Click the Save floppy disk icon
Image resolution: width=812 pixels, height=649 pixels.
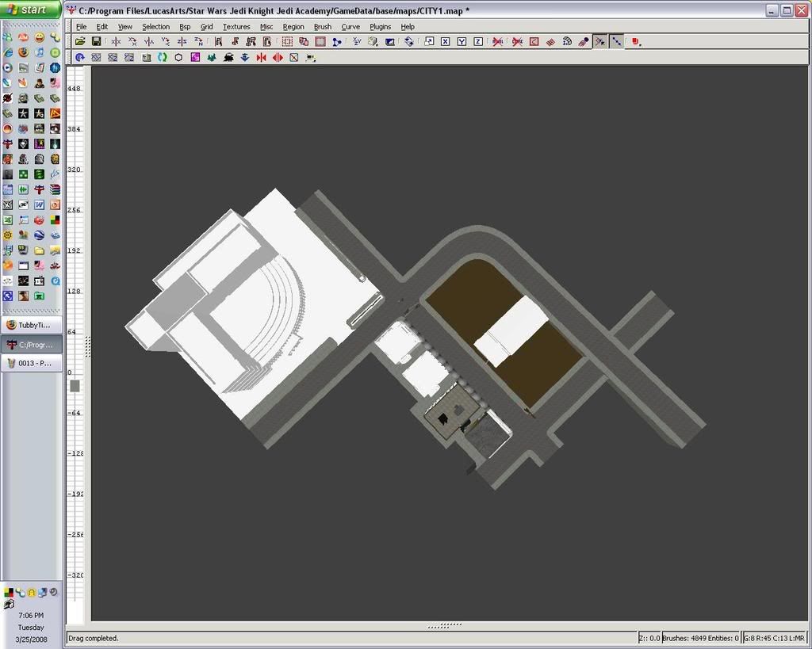96,41
